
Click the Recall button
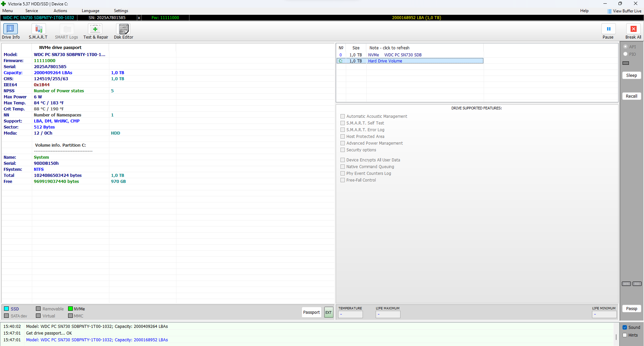pos(632,96)
